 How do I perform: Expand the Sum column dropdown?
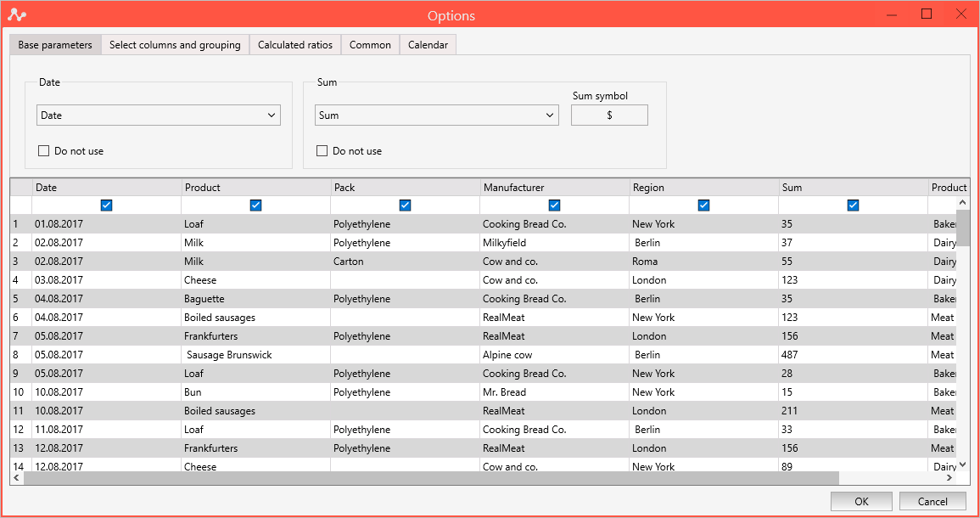(x=437, y=115)
